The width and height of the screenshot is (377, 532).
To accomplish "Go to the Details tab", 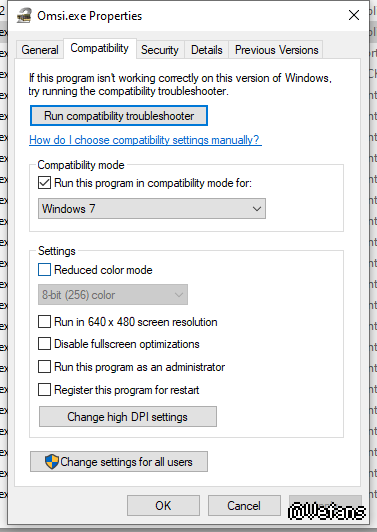I will [207, 50].
